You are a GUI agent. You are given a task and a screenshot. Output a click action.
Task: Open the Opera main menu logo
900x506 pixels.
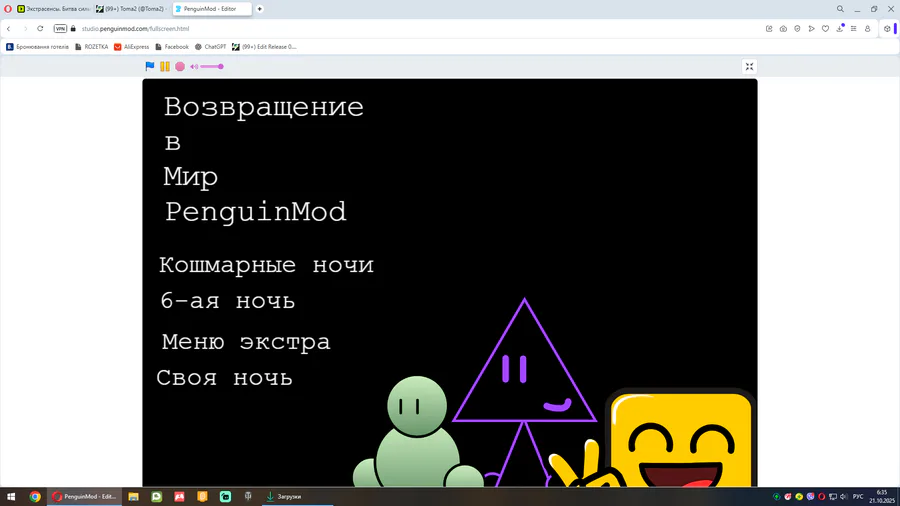coord(7,9)
